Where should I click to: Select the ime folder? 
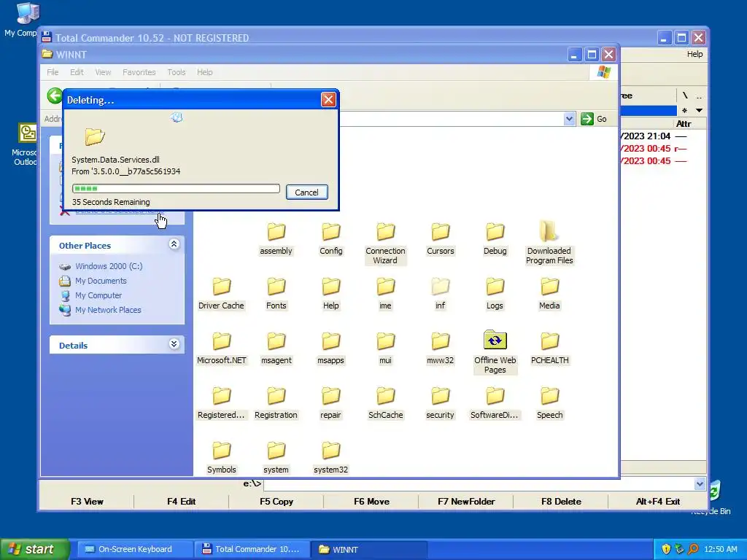[385, 294]
